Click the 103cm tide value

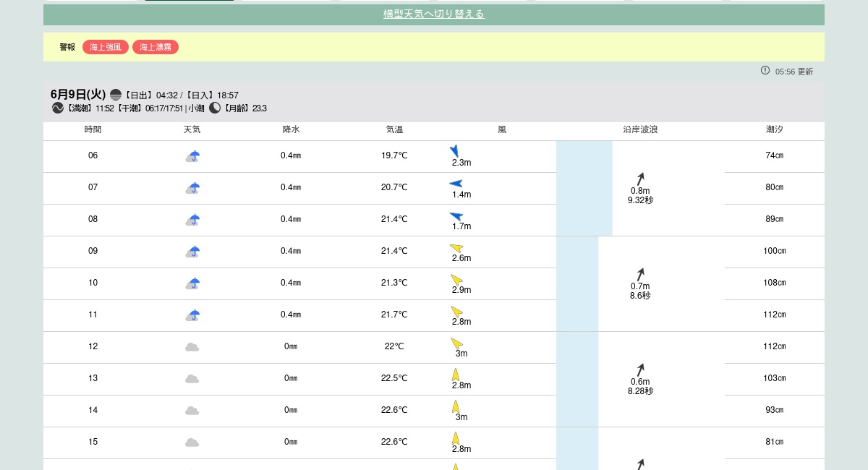pos(774,378)
